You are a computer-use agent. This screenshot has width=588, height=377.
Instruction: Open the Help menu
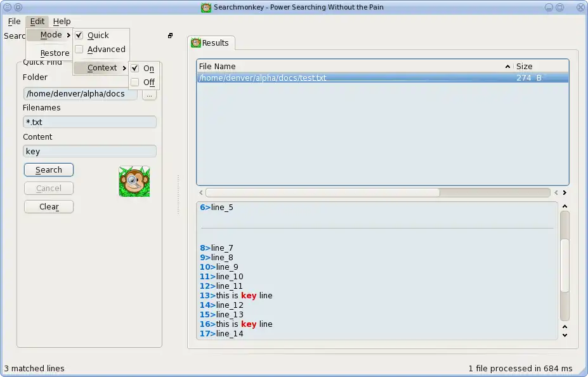62,22
